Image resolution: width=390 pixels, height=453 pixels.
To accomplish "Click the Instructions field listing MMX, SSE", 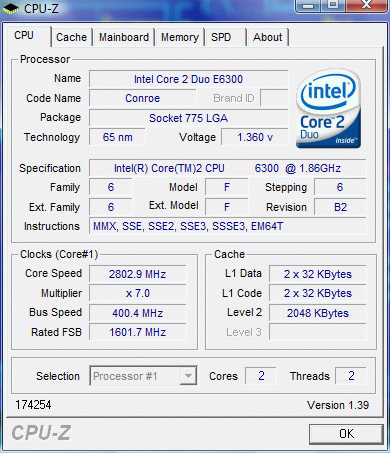I will coord(227,226).
